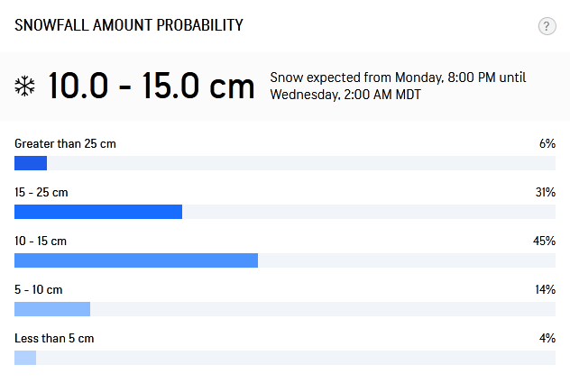570x392 pixels.
Task: Click the 10.0 - 15.0 cm snowfall total
Action: (x=152, y=87)
